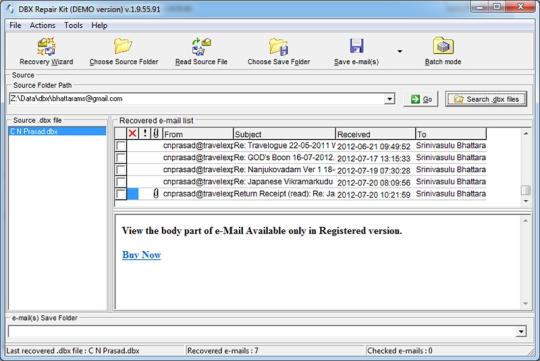Click Read Source File icon
Screen dimensions: 540x361
pos(201,52)
